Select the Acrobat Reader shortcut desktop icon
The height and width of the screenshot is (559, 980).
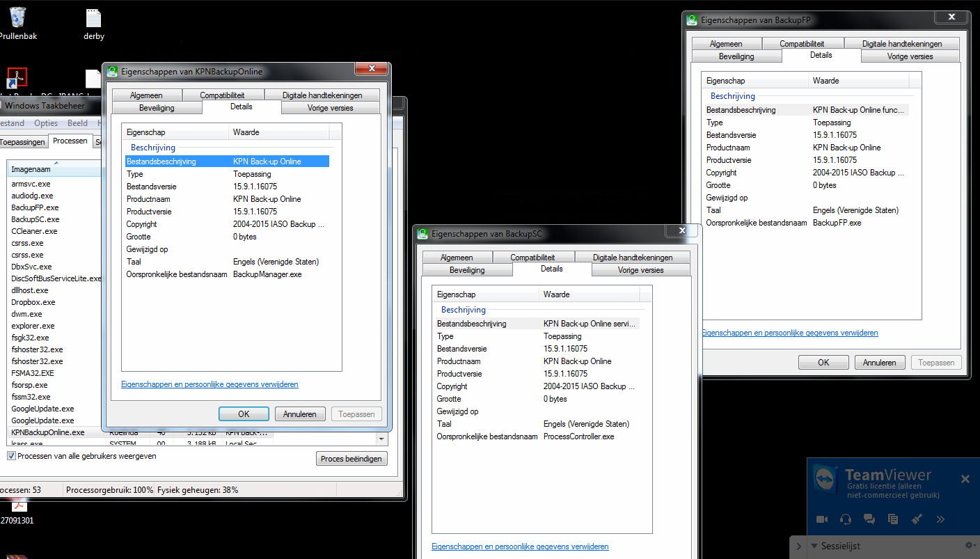[17, 77]
